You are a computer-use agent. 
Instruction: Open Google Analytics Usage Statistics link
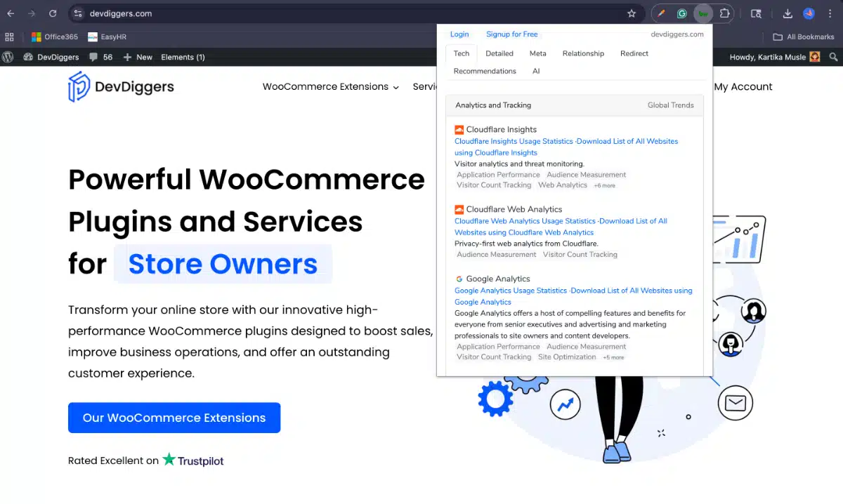[x=511, y=291]
